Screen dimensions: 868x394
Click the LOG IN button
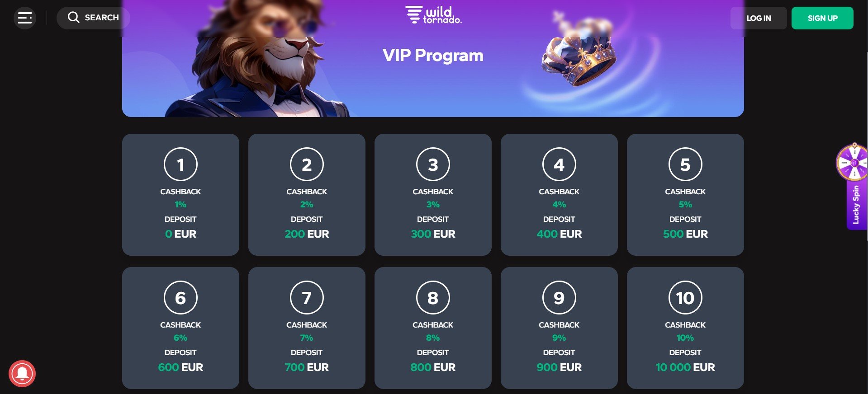pos(759,18)
